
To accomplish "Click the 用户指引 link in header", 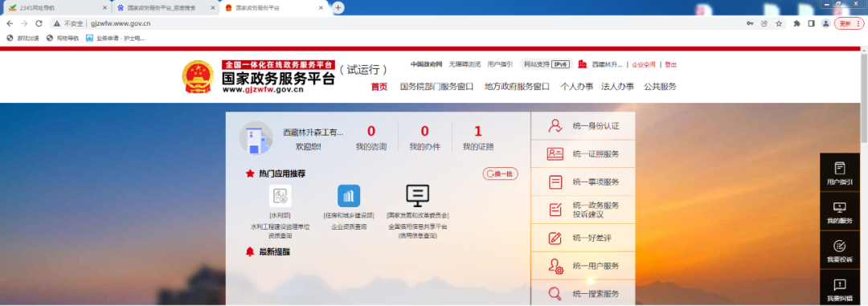I will pyautogui.click(x=500, y=64).
